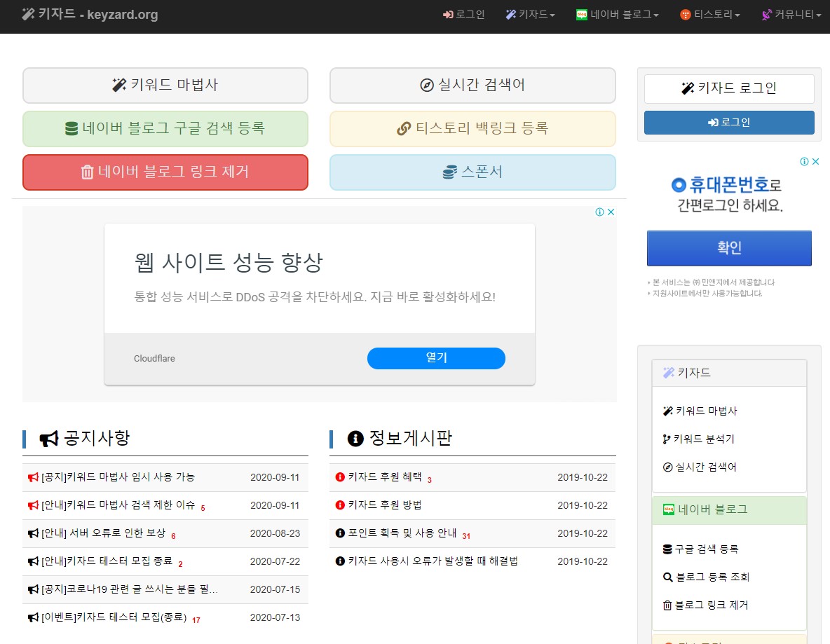Click 네이버 블로그 구글 검색 등록 button
The image size is (830, 644).
(x=165, y=128)
